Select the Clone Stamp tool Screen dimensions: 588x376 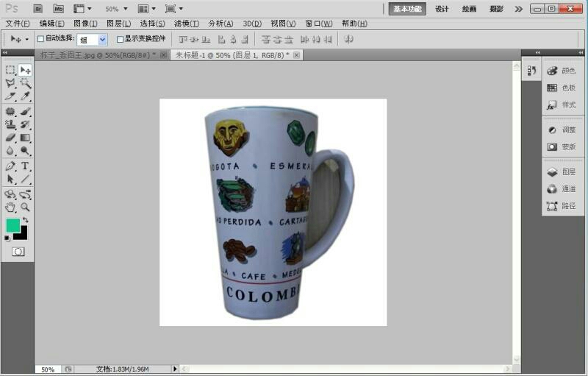click(10, 124)
